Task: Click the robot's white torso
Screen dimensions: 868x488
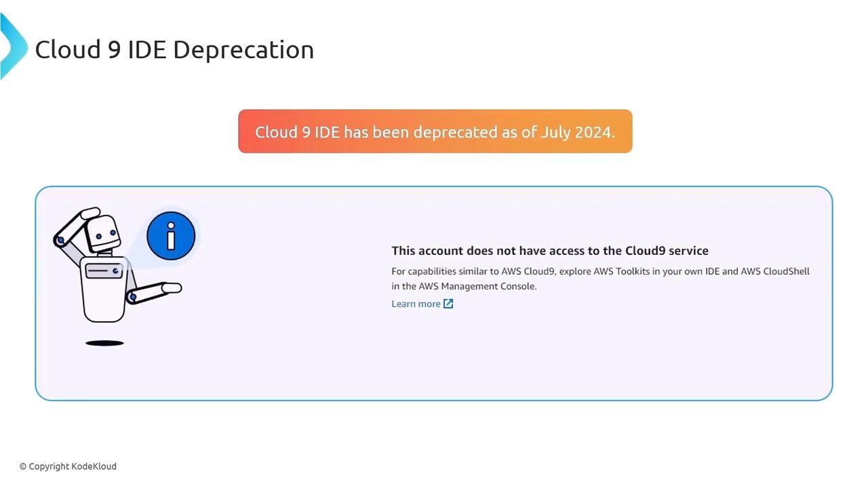Action: tap(104, 298)
